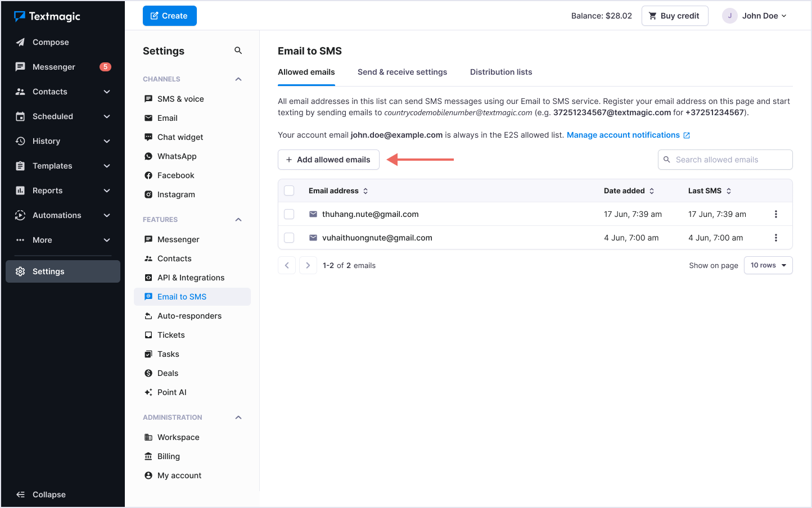Tick the checkbox for vuhaithuongnute@gmail.com

pos(289,238)
